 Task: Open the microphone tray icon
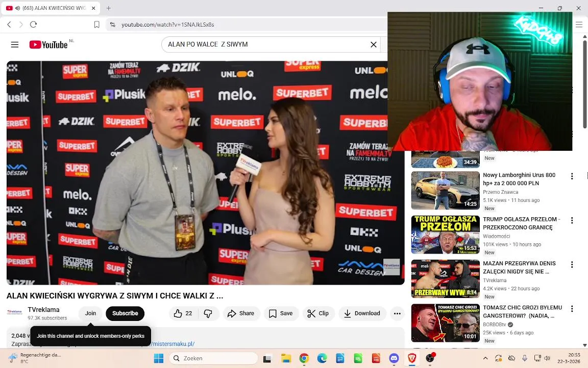point(525,358)
